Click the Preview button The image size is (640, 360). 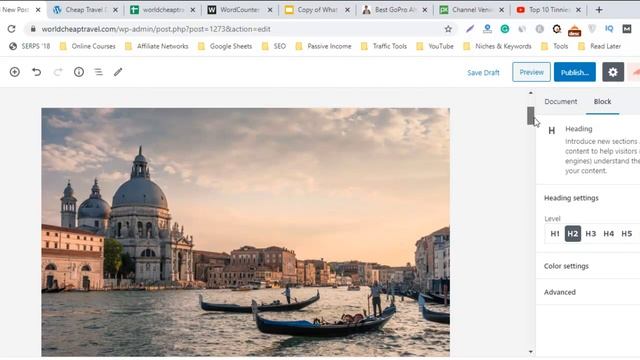pyautogui.click(x=531, y=72)
